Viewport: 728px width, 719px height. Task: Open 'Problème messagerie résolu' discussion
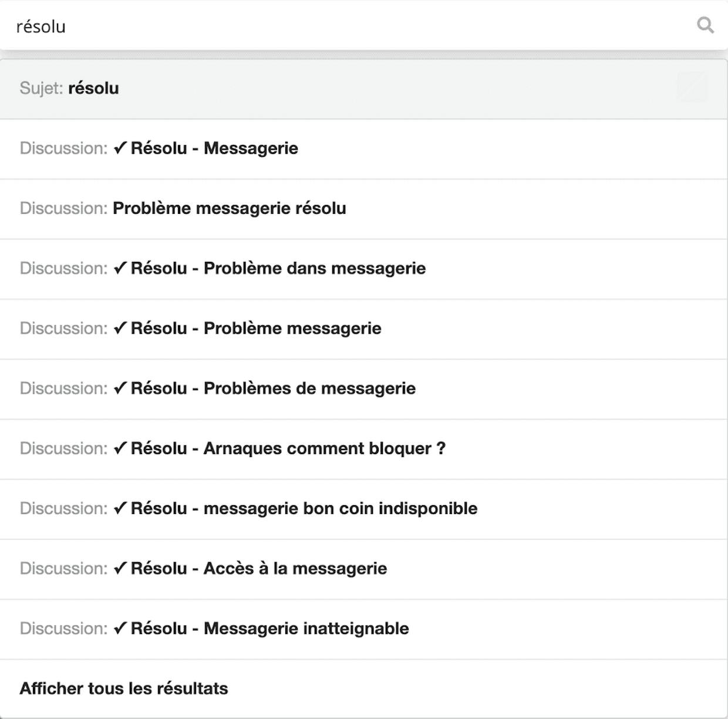click(x=364, y=209)
